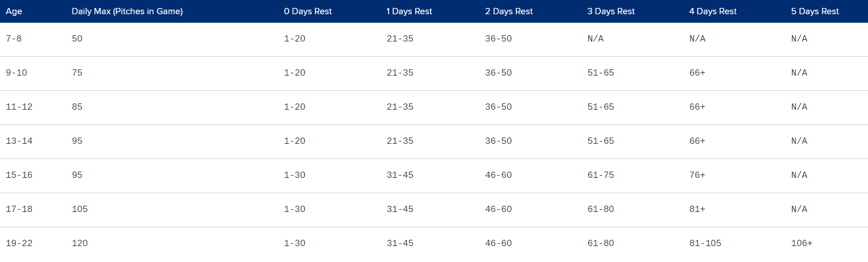Click the 5 Days Rest column header
This screenshot has width=868, height=262.
point(815,11)
